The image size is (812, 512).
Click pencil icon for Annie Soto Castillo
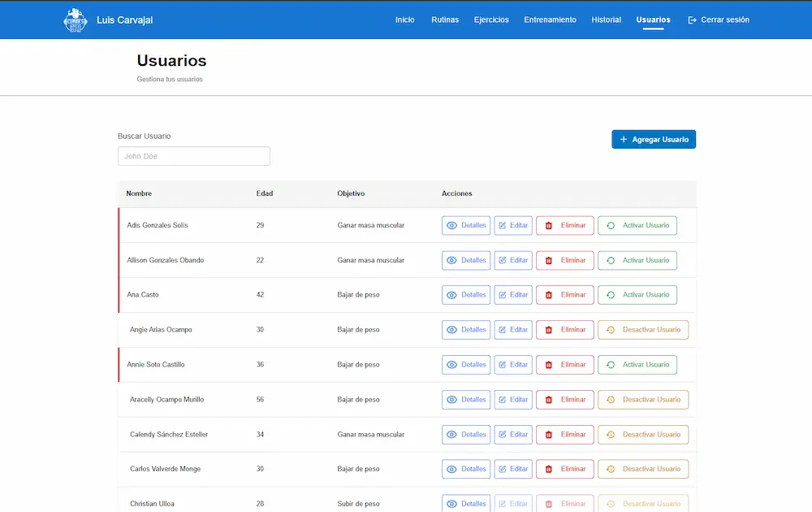502,365
